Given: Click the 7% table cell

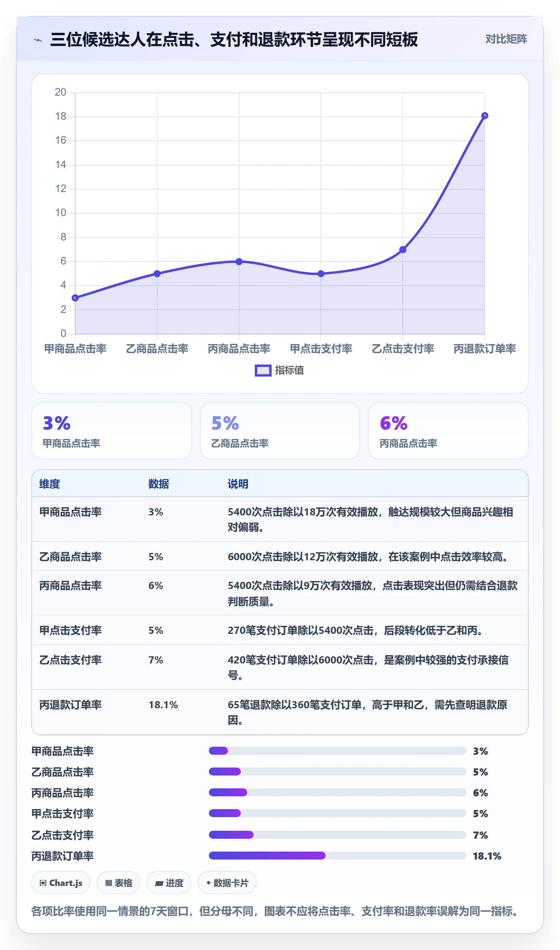Looking at the screenshot, I should point(156,660).
